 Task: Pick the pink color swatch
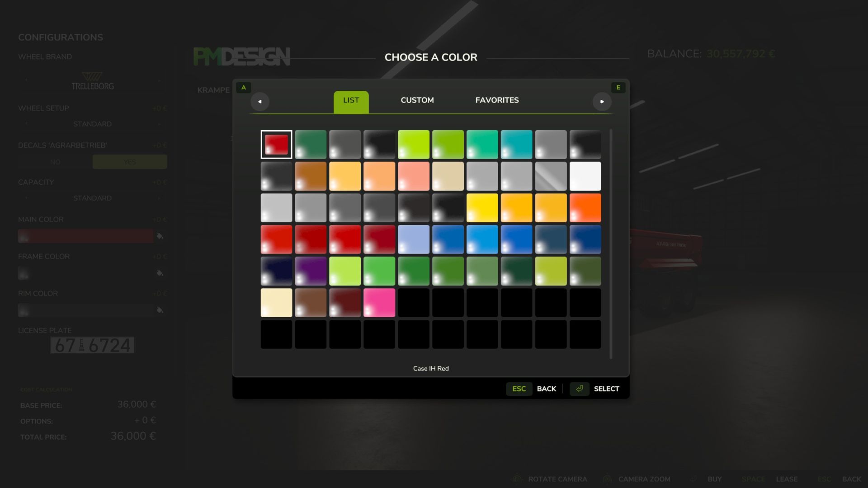click(379, 303)
